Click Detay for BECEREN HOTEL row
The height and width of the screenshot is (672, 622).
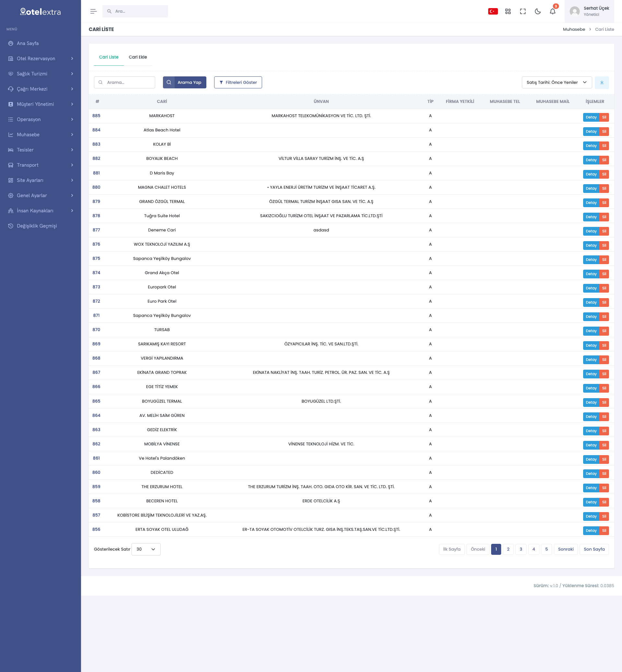591,502
